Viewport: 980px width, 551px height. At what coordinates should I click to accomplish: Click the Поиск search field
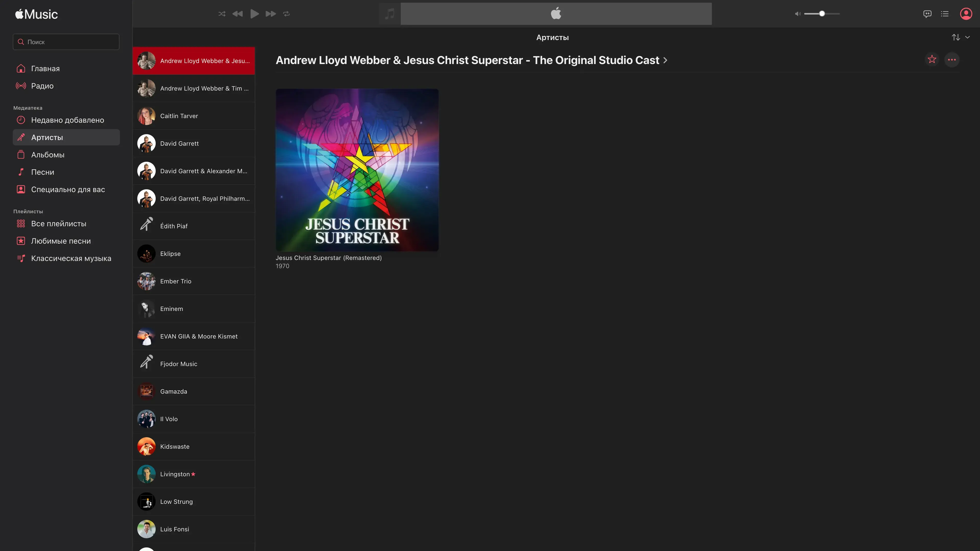pyautogui.click(x=66, y=42)
